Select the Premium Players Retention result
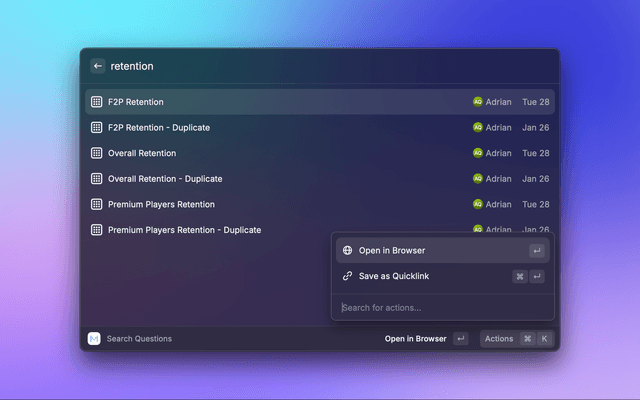 click(161, 204)
